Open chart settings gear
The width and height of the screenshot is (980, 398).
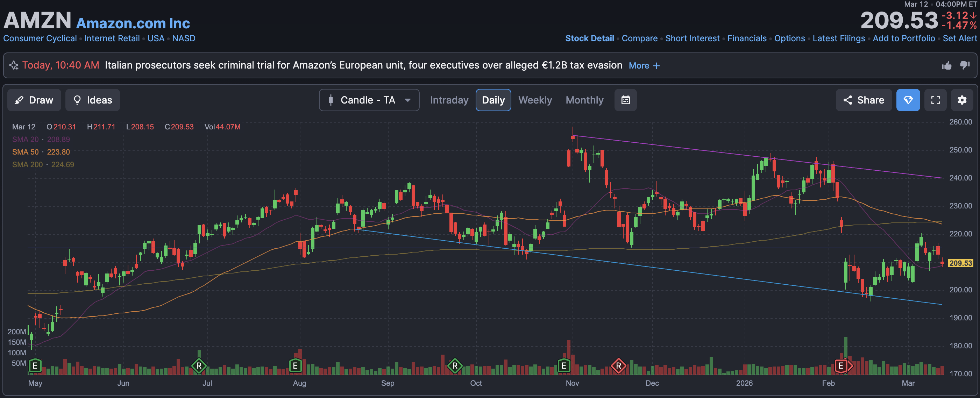pyautogui.click(x=962, y=100)
